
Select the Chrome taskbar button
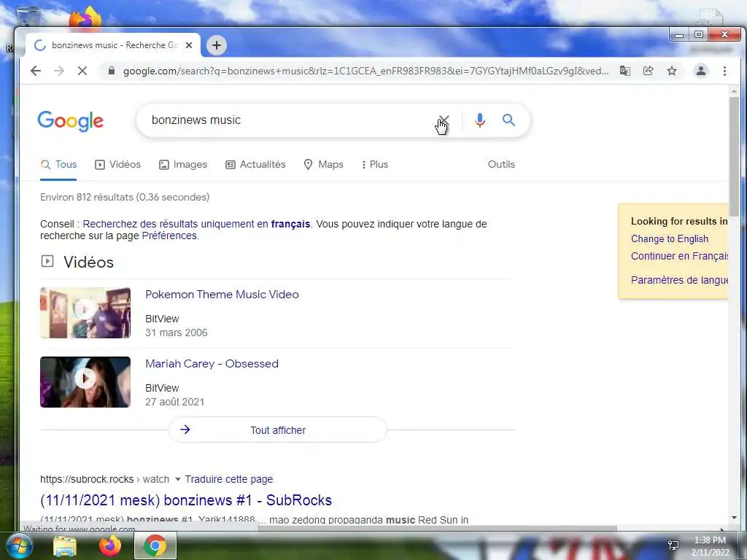[x=155, y=545]
